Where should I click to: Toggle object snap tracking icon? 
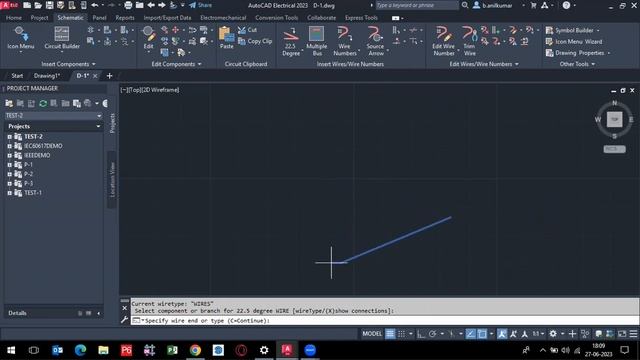click(x=471, y=334)
